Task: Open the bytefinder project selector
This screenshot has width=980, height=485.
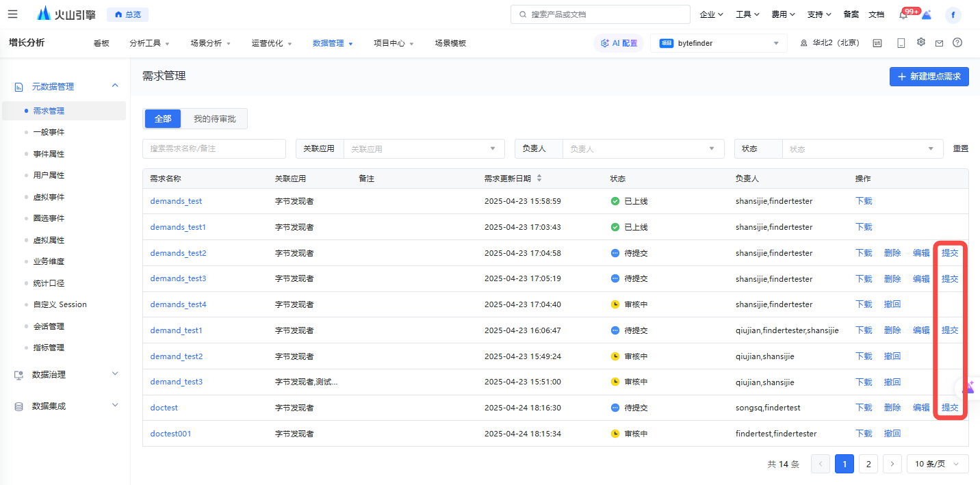Action: 719,43
